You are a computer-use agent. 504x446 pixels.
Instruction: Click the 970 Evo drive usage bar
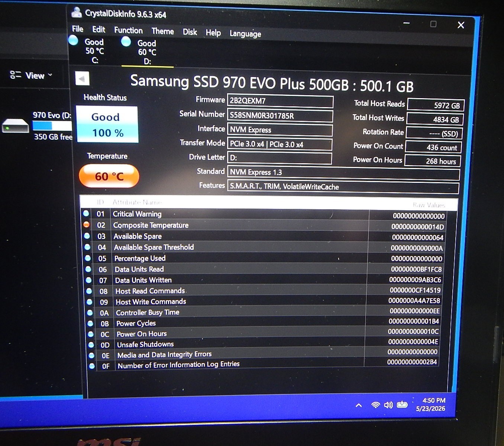click(52, 126)
